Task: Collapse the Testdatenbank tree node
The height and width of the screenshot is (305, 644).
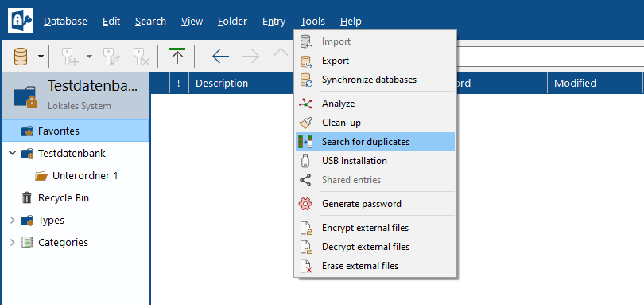Action: 13,154
